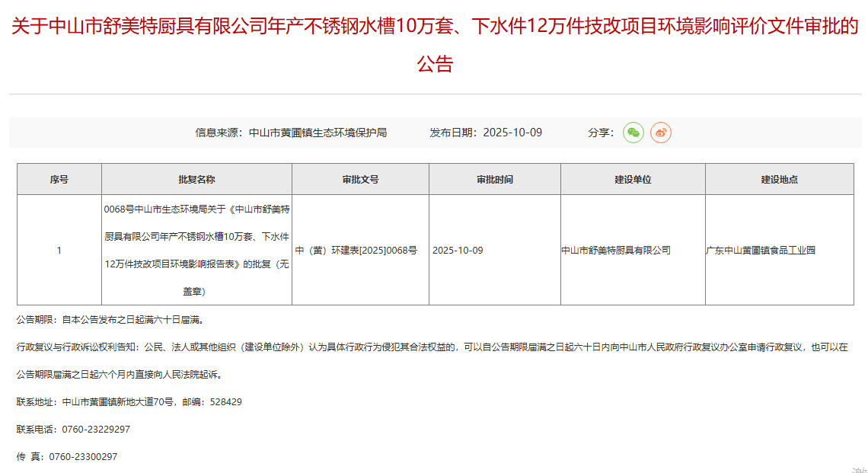868x473 pixels.
Task: Click the approval date cell in the table
Action: click(458, 251)
